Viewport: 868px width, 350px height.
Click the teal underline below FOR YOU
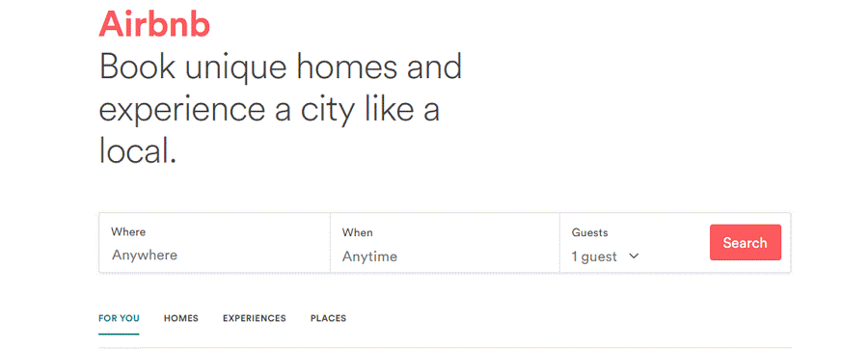[x=119, y=334]
